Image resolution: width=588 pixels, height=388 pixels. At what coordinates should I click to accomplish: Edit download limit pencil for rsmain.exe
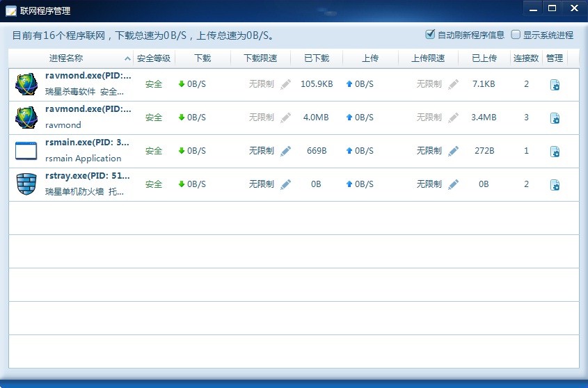285,151
